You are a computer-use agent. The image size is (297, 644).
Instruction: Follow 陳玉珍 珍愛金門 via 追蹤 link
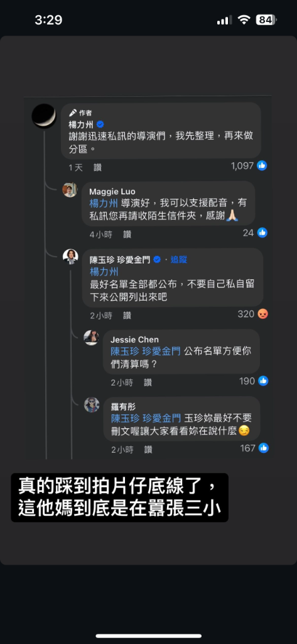(178, 260)
